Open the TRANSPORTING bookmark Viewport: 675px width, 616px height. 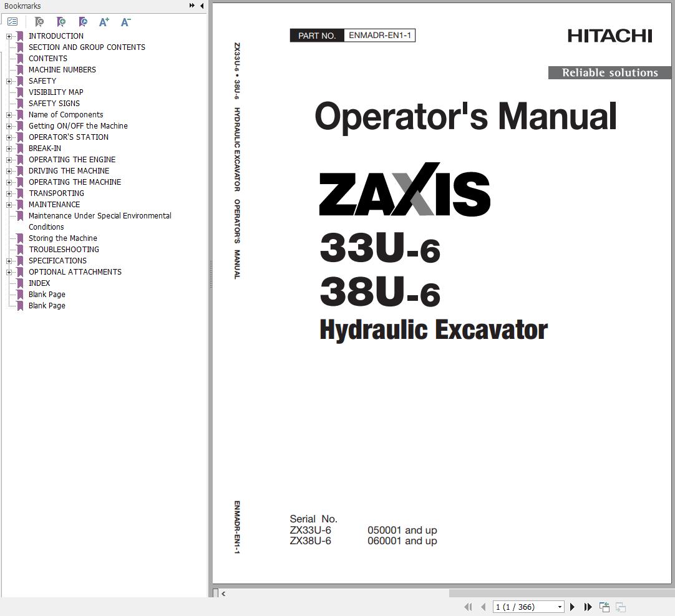coord(56,193)
